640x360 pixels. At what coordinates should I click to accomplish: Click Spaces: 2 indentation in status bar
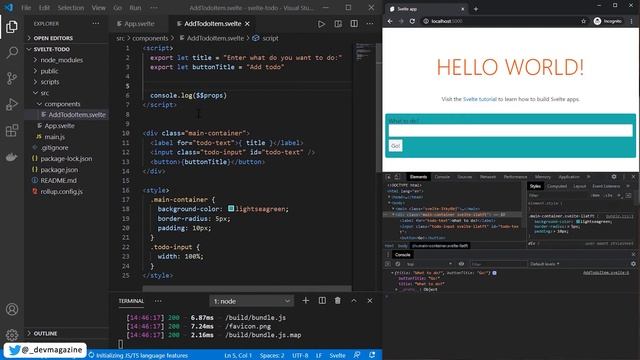pos(272,356)
